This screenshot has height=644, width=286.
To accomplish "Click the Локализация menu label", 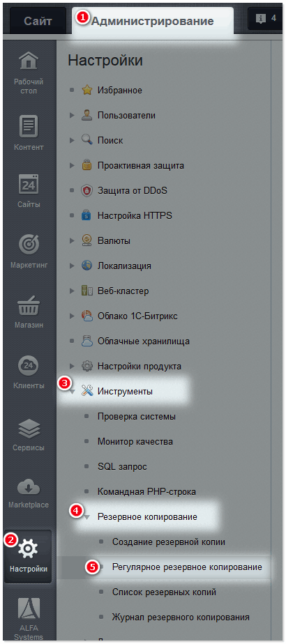I will [x=124, y=266].
